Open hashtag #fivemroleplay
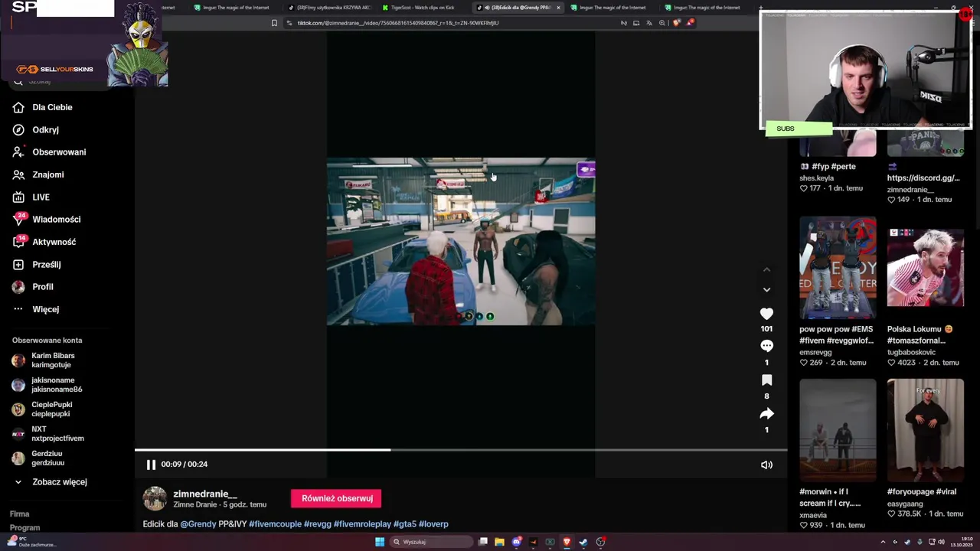 362,524
